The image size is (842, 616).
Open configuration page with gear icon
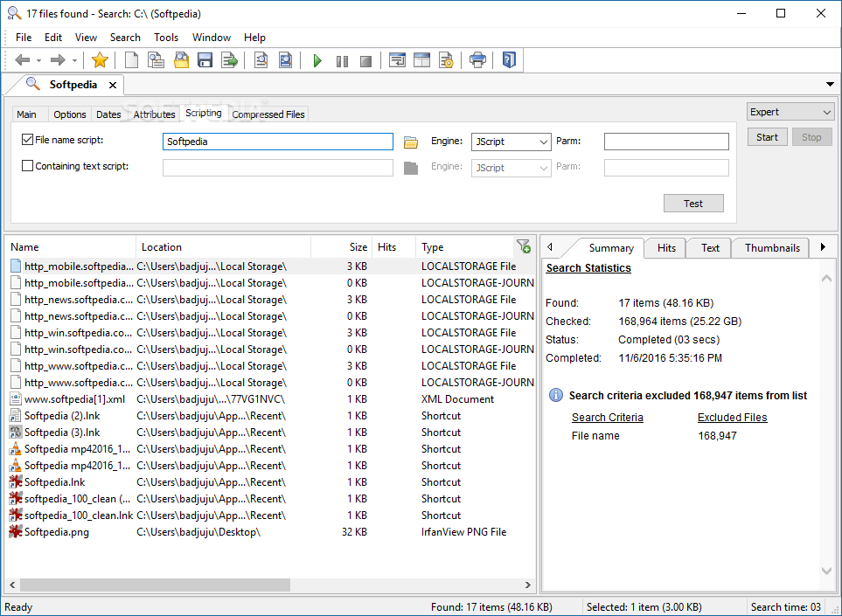pos(446,60)
